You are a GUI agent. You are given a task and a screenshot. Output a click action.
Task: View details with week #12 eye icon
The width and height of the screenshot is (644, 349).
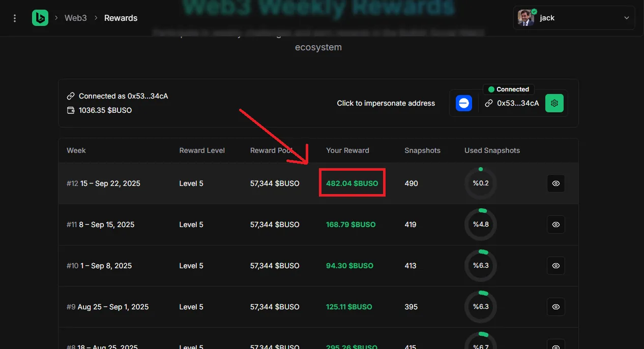click(556, 183)
